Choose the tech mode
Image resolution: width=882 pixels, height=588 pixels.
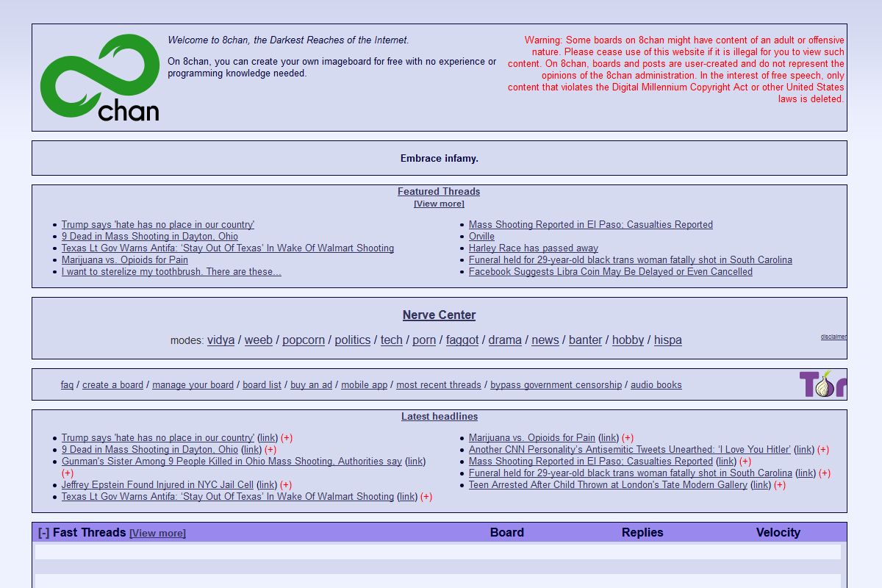(391, 340)
